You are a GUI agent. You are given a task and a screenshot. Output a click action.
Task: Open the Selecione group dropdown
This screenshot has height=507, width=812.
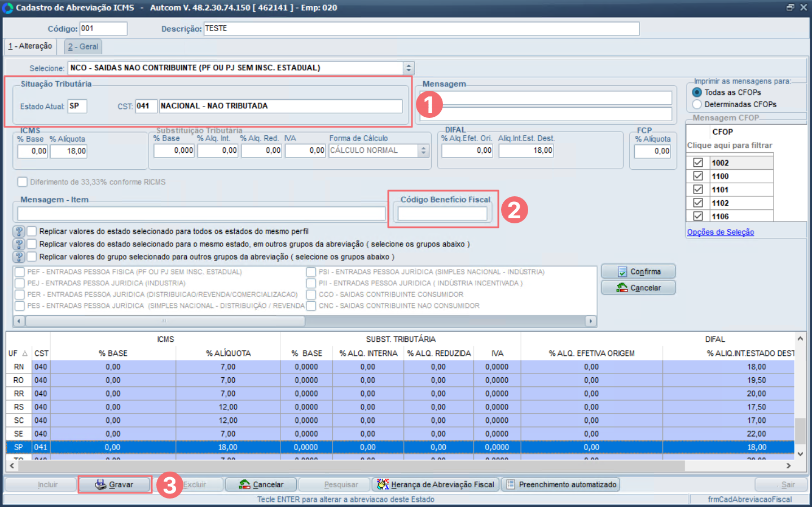point(409,68)
